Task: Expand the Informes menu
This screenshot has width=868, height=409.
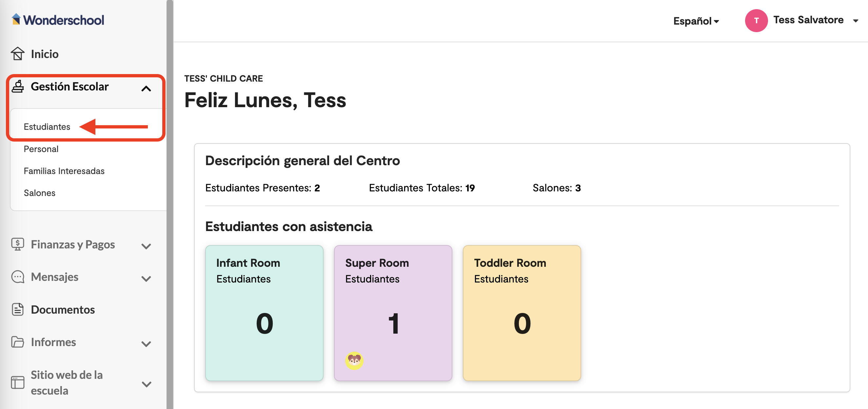Action: click(x=146, y=344)
